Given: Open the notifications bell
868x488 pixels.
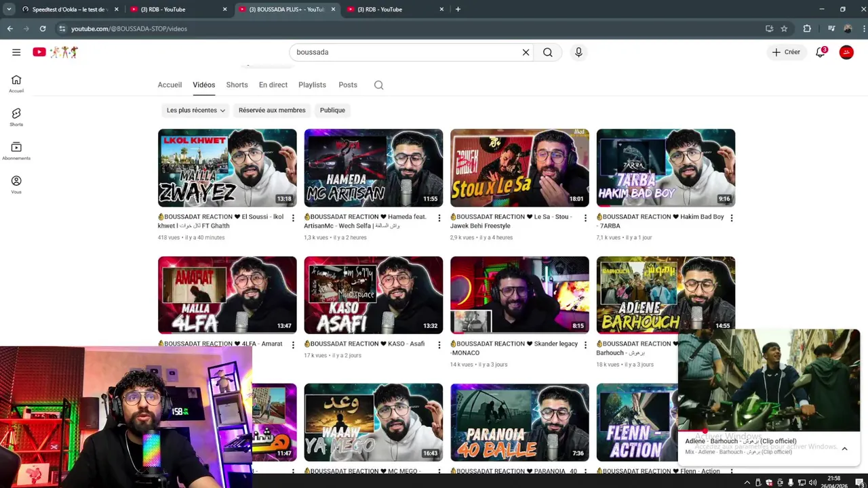Looking at the screenshot, I should coord(821,52).
